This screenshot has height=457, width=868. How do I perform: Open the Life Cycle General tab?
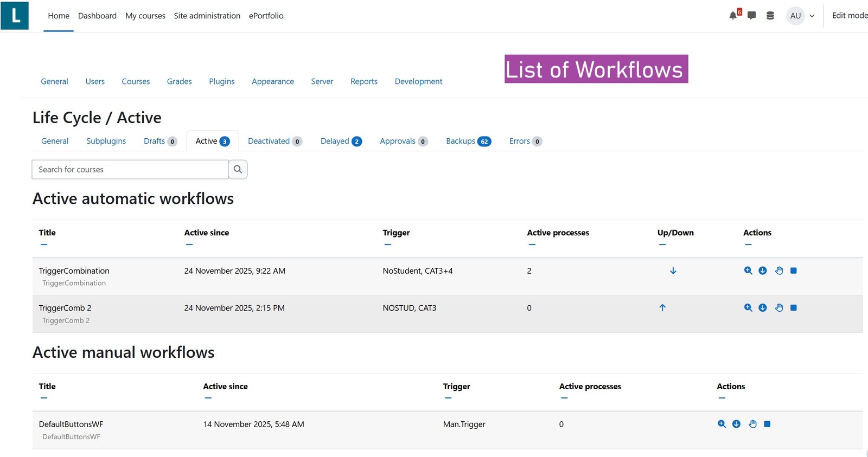tap(55, 141)
